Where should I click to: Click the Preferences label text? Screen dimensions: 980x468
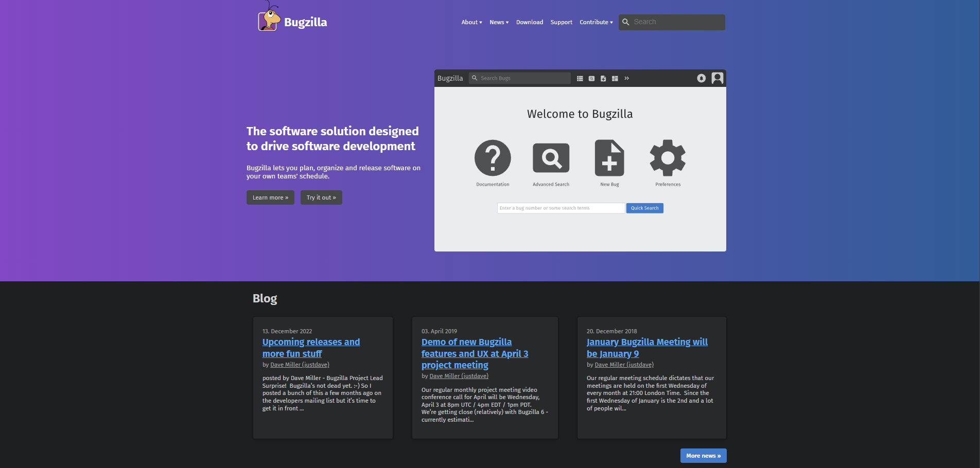click(x=668, y=185)
